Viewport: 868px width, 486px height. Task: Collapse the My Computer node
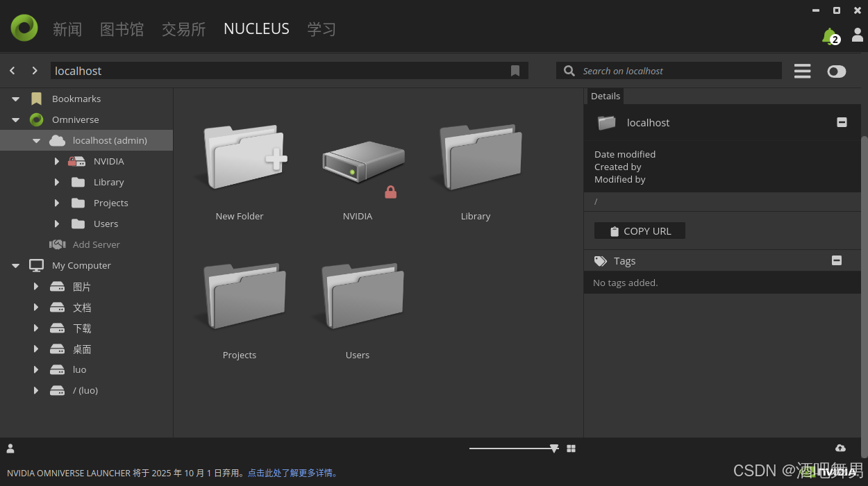pyautogui.click(x=15, y=266)
